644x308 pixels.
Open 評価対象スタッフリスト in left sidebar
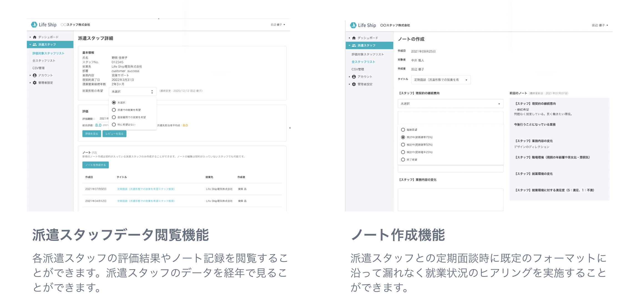[48, 53]
